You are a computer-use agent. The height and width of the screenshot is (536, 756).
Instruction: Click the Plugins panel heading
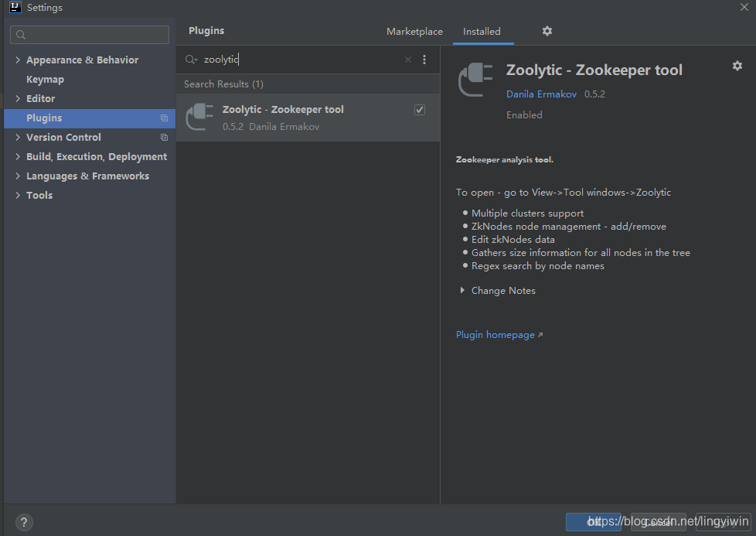click(x=206, y=31)
